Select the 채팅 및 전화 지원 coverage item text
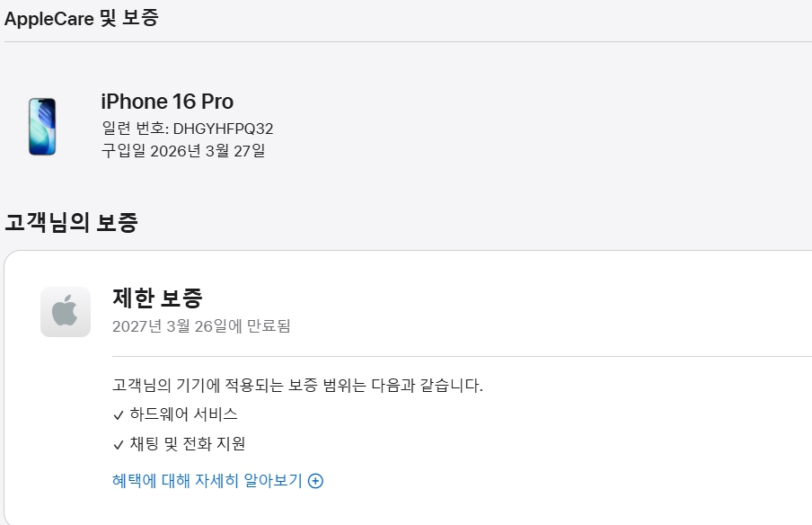This screenshot has height=525, width=812. (188, 444)
